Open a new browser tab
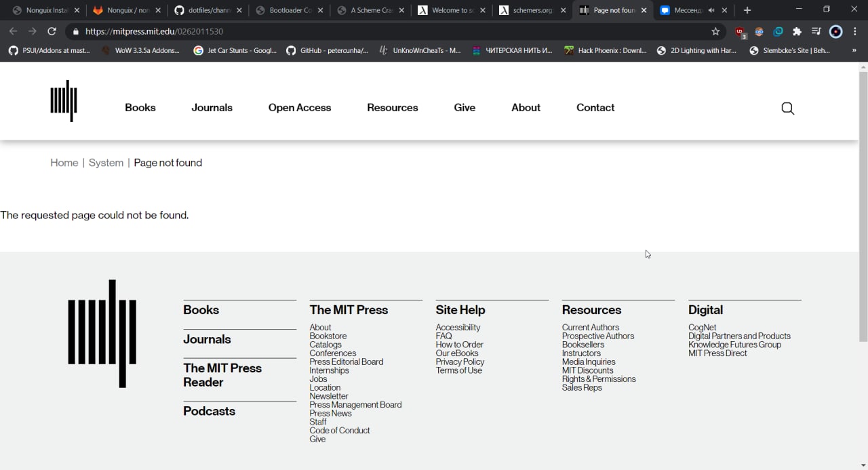This screenshot has height=470, width=868. tap(747, 10)
